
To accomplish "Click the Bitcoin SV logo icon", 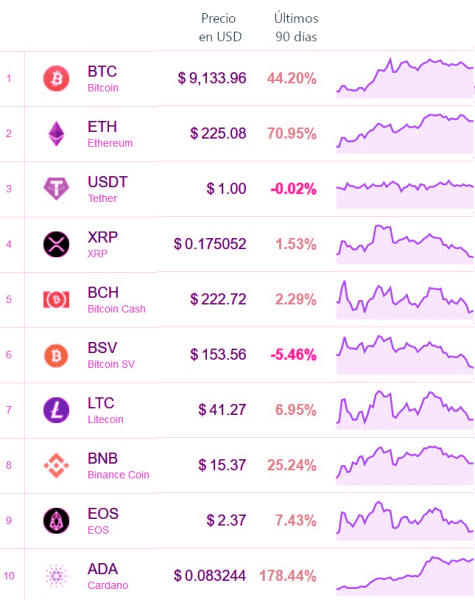I will pyautogui.click(x=56, y=355).
